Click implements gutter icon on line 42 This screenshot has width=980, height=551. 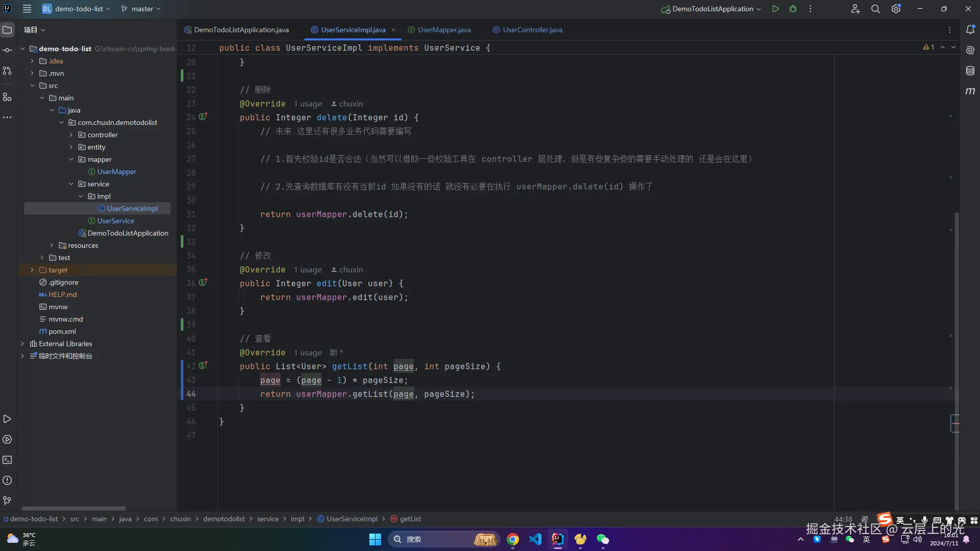pyautogui.click(x=203, y=365)
